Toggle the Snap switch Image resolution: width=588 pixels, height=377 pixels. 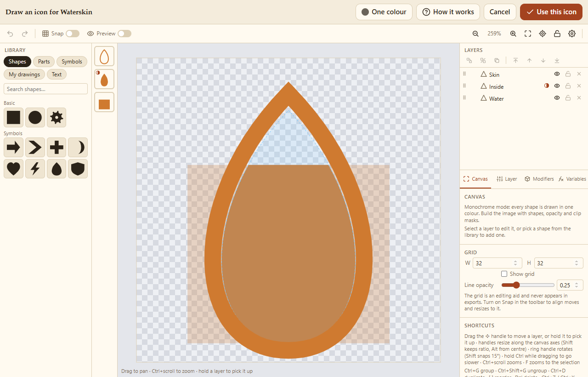tap(73, 34)
